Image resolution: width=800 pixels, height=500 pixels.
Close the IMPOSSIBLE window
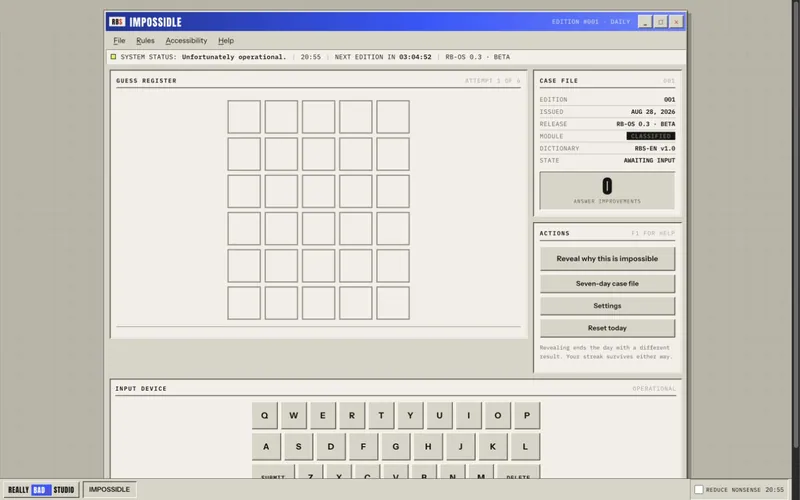pyautogui.click(x=676, y=22)
